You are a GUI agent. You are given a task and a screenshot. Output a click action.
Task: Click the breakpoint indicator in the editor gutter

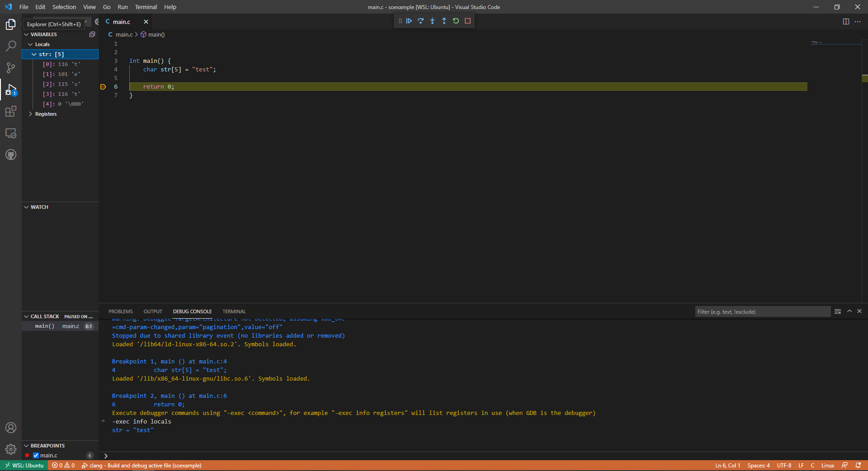[x=103, y=87]
